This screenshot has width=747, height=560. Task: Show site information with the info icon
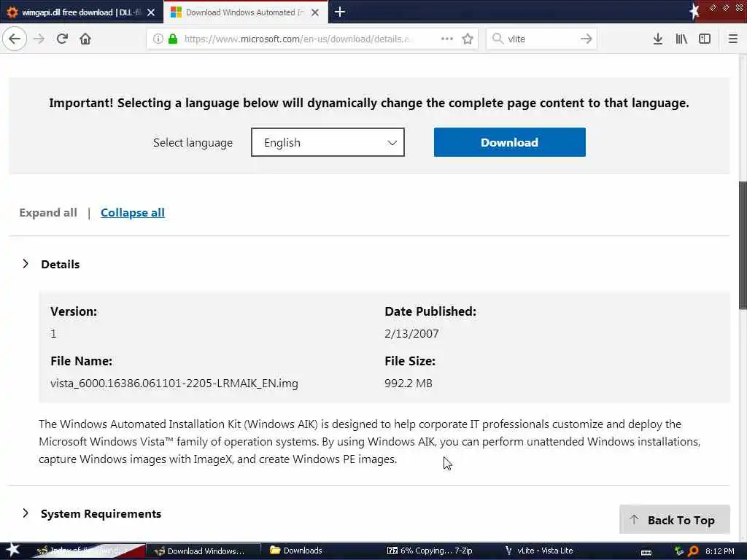158,39
